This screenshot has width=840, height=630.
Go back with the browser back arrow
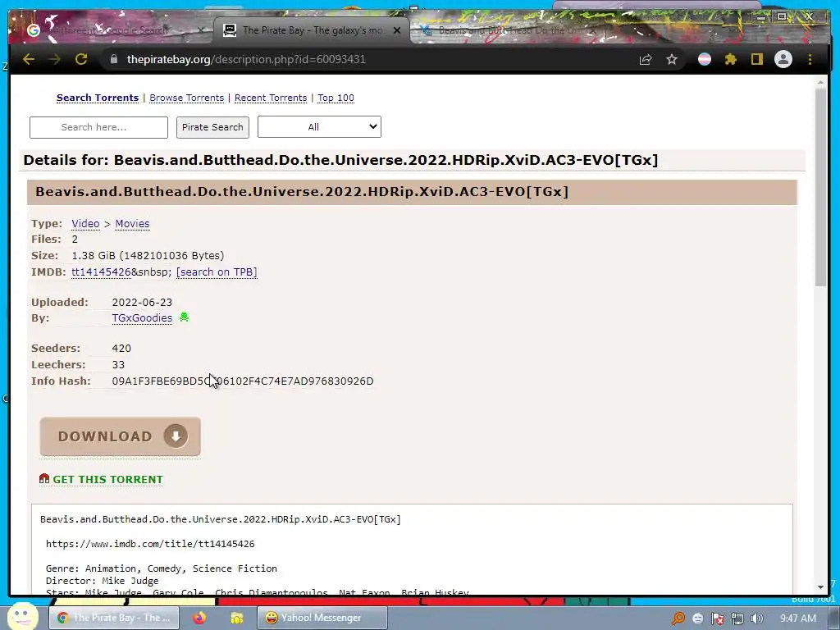click(29, 59)
